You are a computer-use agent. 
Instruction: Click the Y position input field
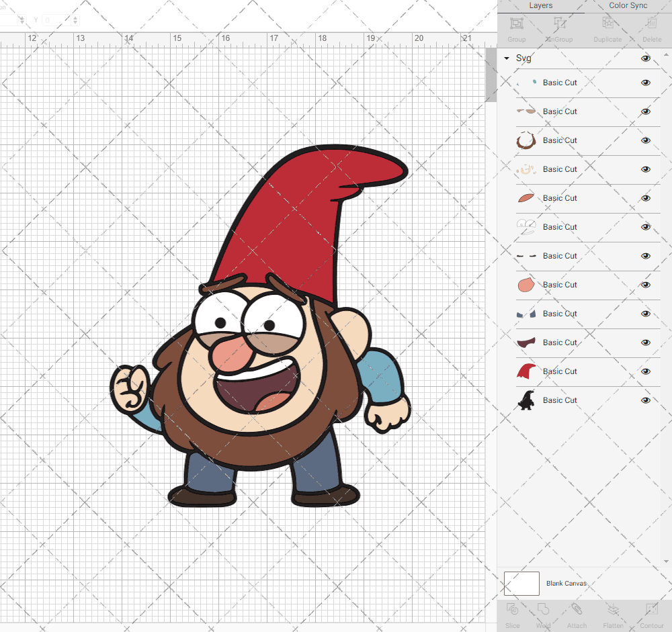(x=56, y=19)
